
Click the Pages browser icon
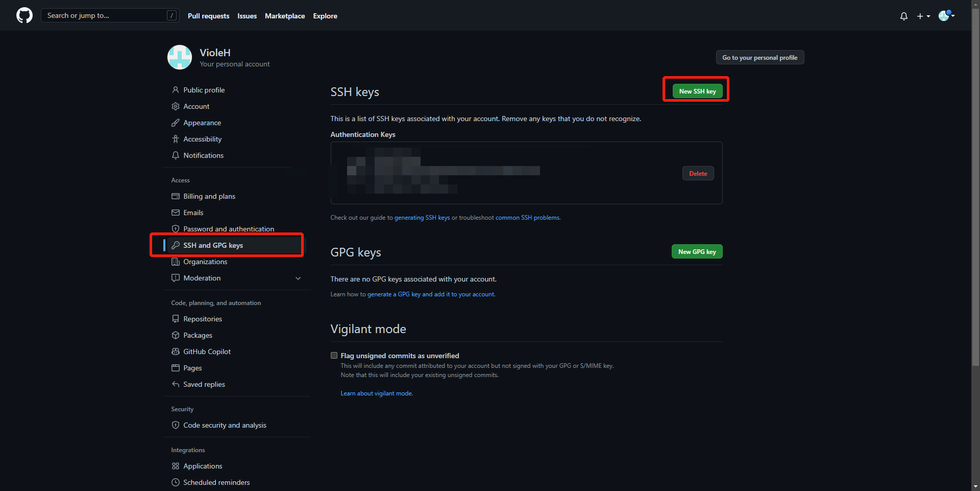tap(176, 368)
